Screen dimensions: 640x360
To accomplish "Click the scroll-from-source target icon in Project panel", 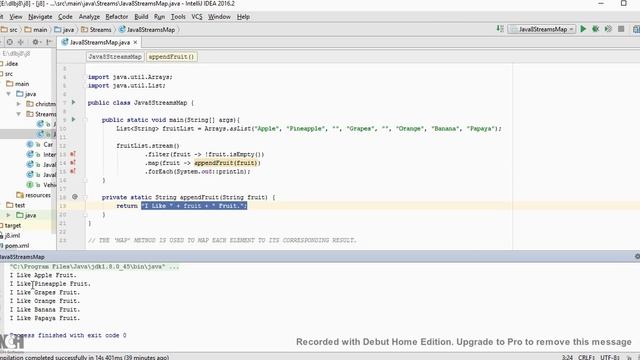I will click(x=10, y=42).
